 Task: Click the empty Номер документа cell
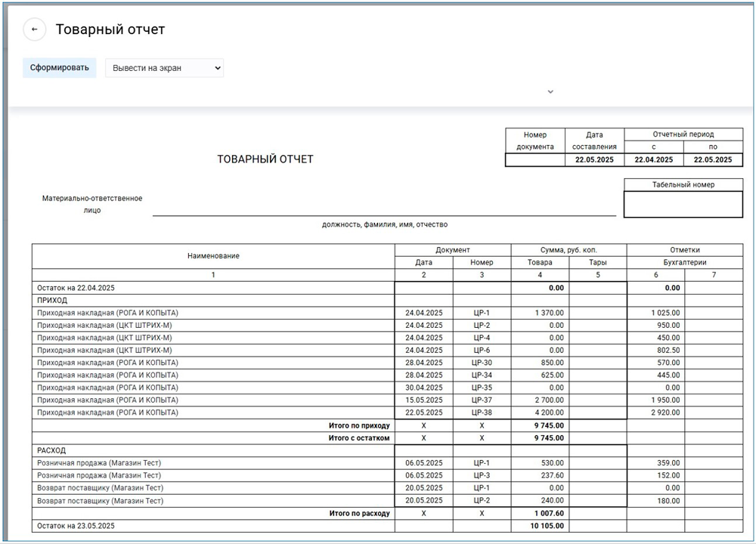534,160
